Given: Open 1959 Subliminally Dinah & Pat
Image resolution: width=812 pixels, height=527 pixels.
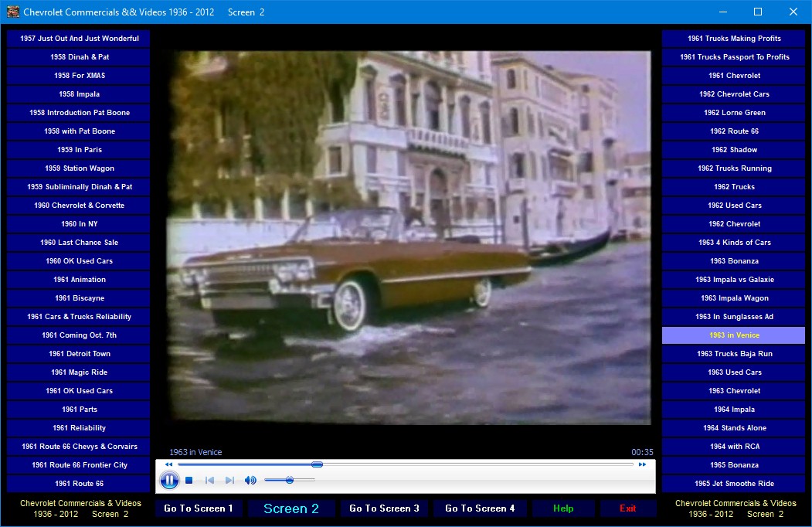Looking at the screenshot, I should 80,186.
